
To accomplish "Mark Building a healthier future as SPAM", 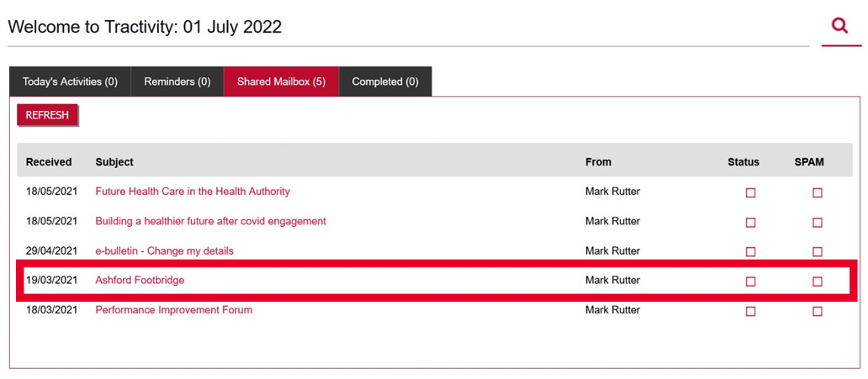I will point(817,223).
